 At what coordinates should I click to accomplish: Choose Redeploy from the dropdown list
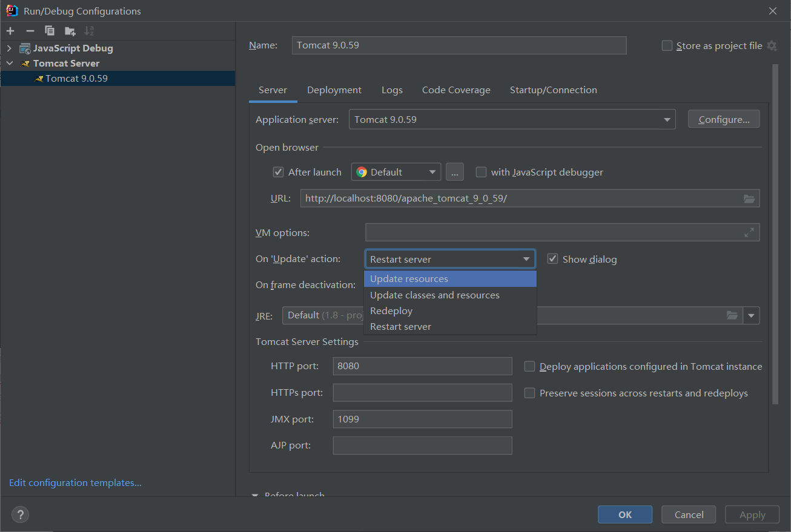[x=450, y=311]
